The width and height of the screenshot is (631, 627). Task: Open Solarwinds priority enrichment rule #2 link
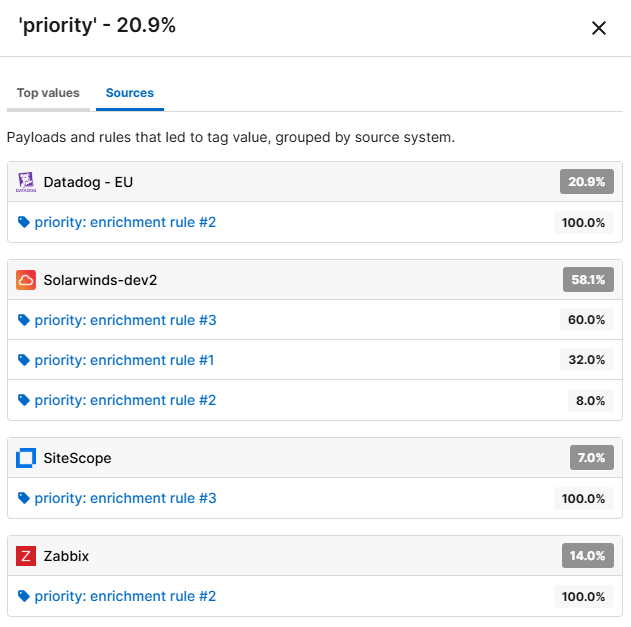click(125, 400)
